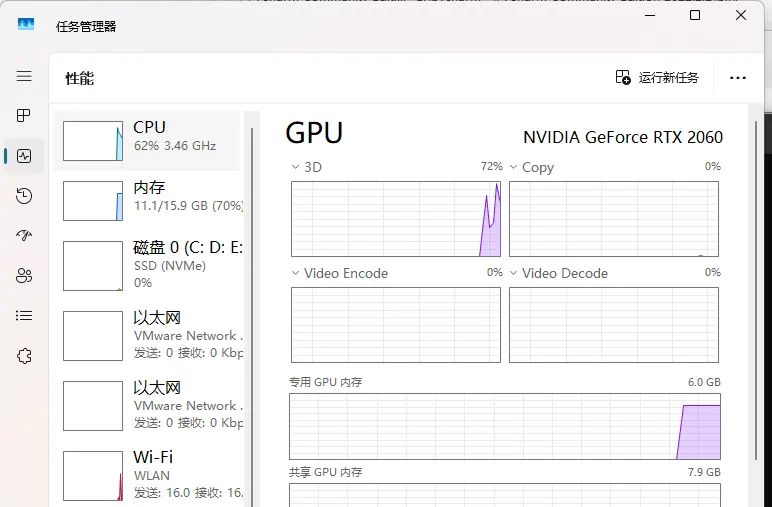Select 磁盘 0 disk entry
The image size is (772, 507).
point(150,265)
